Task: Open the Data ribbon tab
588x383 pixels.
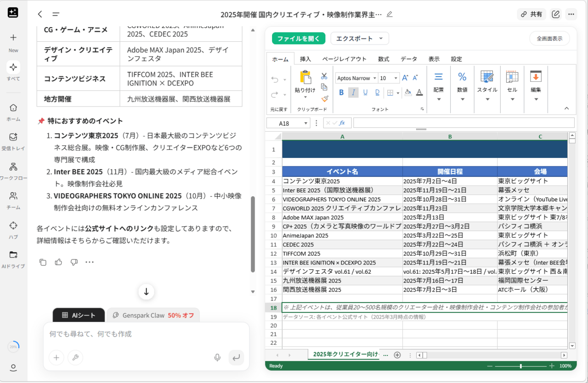Action: point(408,59)
